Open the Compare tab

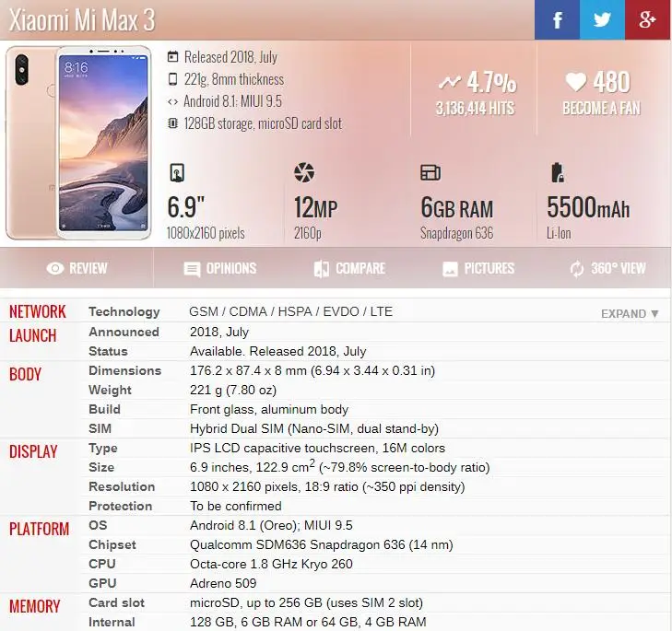click(x=349, y=269)
